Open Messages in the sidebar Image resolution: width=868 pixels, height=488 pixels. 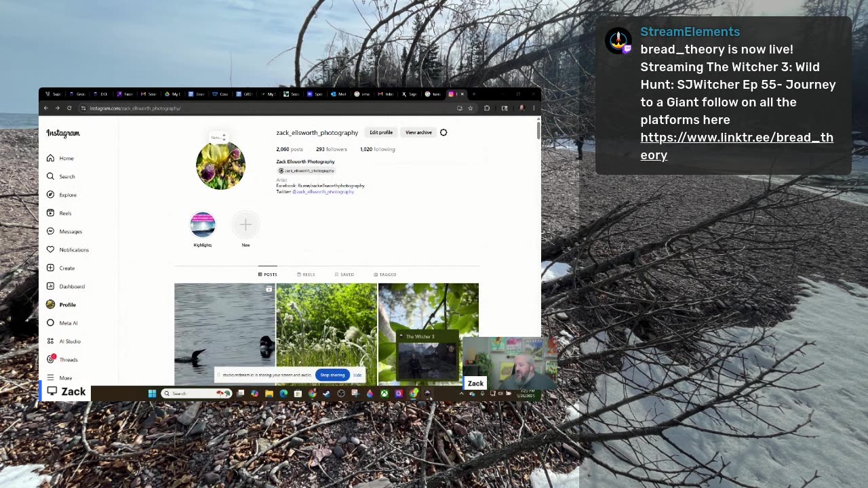click(64, 231)
